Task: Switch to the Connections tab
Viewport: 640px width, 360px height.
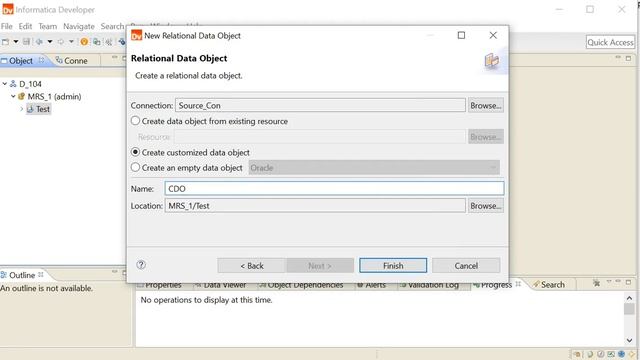Action: point(72,61)
